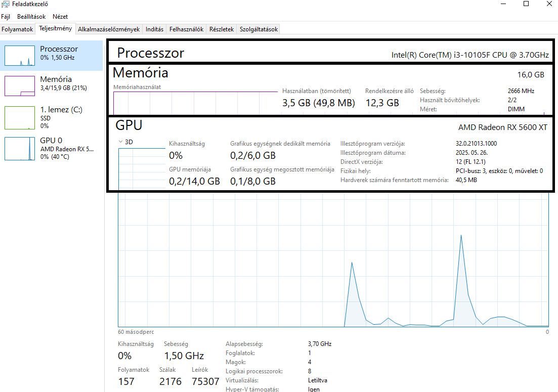This screenshot has height=392, width=558.
Task: Click driver date "2025. 05. 26."
Action: point(471,153)
